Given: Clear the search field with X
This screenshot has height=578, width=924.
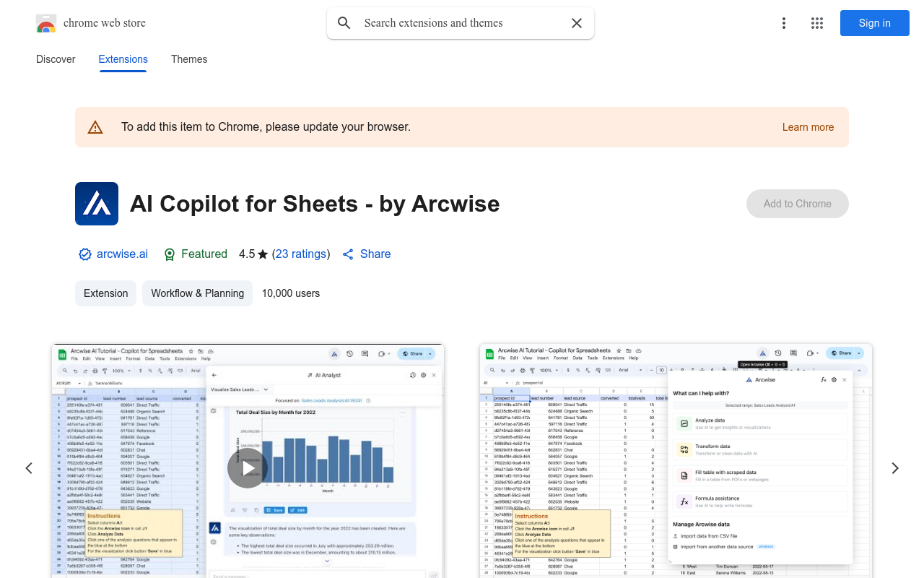Looking at the screenshot, I should (x=577, y=23).
